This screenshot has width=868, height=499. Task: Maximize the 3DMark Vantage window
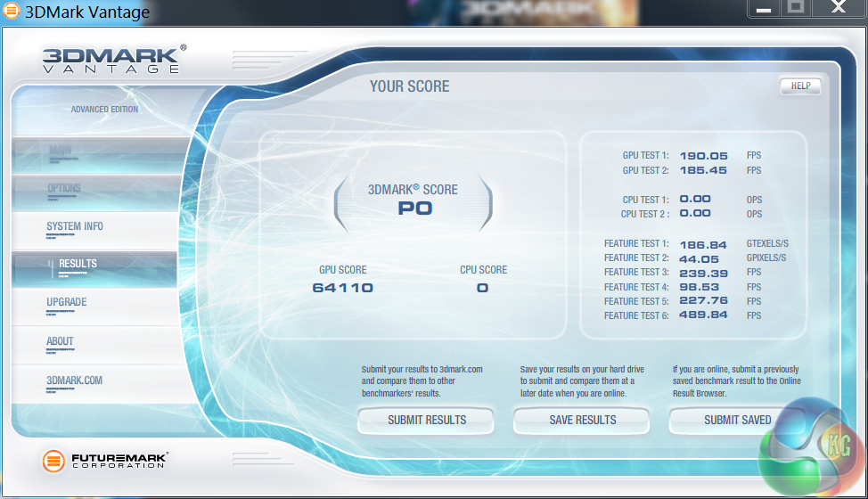pos(796,7)
